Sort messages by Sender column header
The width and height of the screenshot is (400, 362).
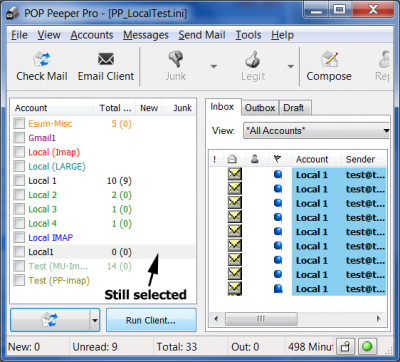(363, 159)
